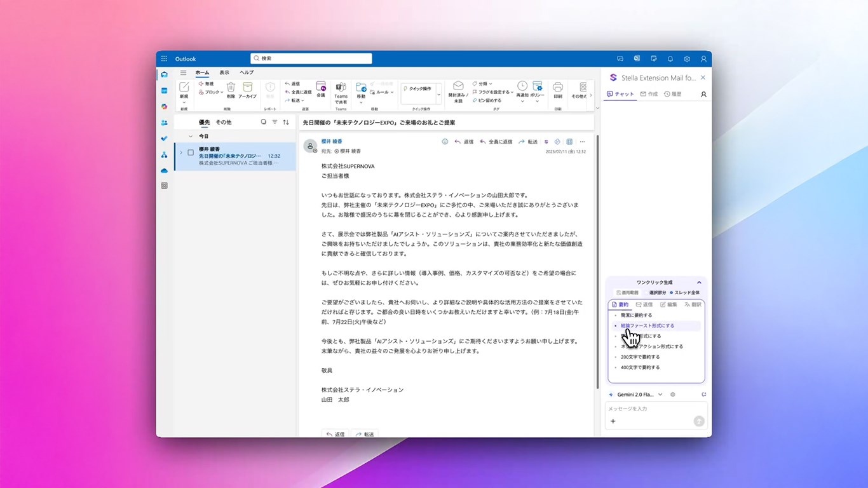Screen dimensions: 868x488
Task: Click the model settings gear beside Gemini
Action: coord(673,395)
